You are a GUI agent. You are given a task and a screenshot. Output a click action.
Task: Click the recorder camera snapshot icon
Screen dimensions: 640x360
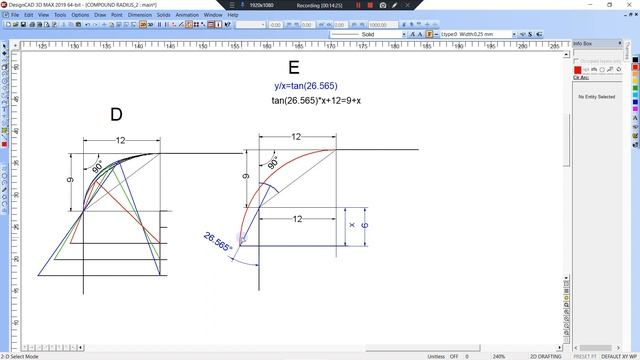click(383, 5)
